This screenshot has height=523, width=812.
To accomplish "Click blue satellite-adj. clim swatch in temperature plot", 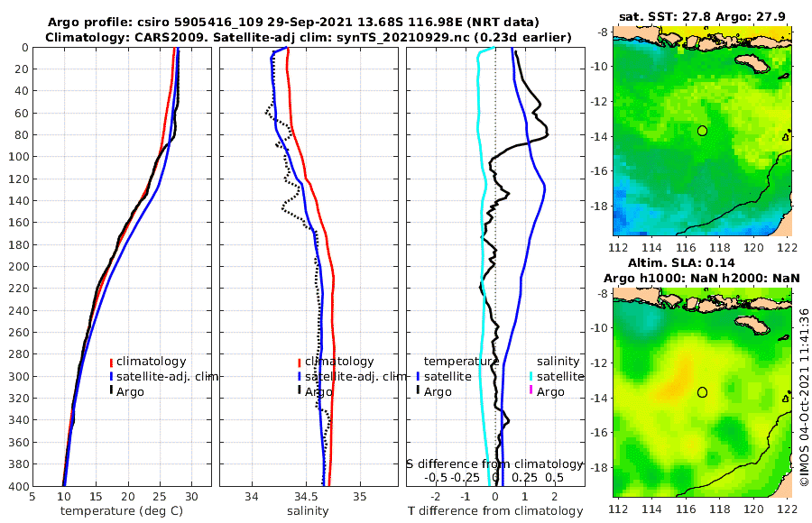I will [111, 376].
